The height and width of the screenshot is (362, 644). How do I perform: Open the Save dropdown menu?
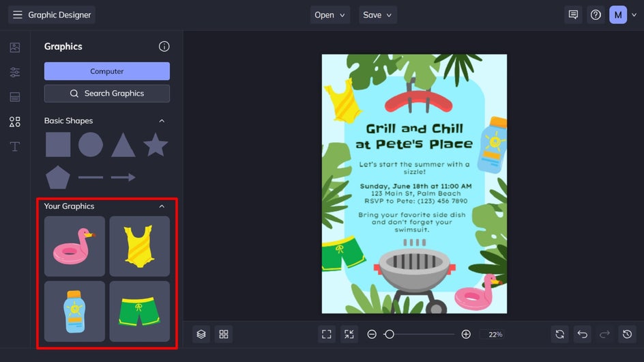click(x=377, y=15)
